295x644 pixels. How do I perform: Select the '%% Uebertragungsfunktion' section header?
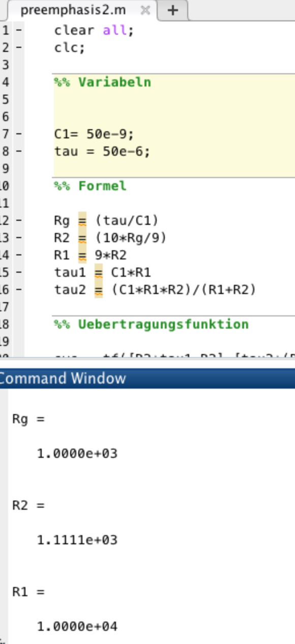(x=152, y=325)
